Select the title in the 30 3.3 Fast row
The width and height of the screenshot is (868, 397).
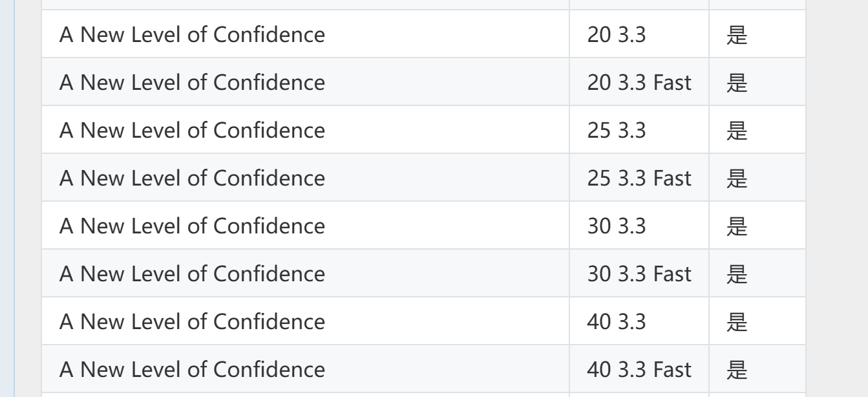192,274
